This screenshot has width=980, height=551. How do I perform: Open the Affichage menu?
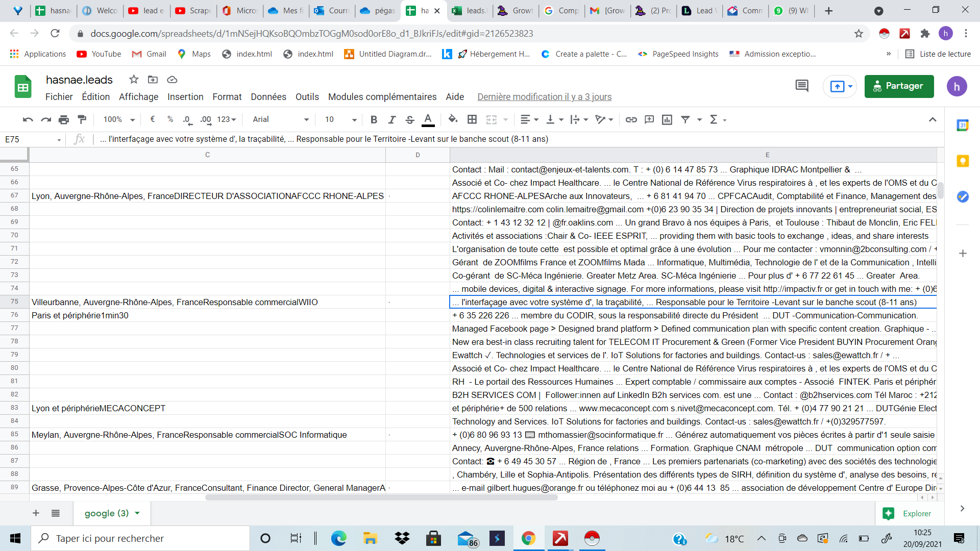138,97
